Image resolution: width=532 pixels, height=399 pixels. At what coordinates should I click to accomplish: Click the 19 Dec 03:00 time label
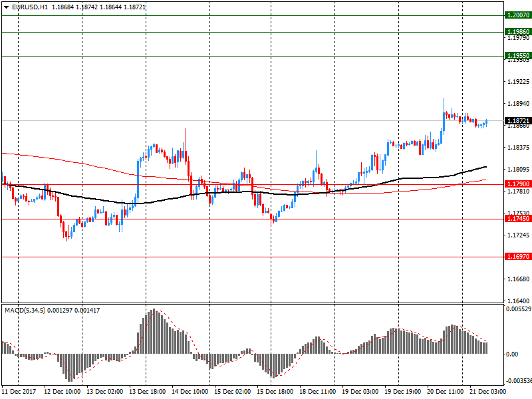(x=360, y=392)
